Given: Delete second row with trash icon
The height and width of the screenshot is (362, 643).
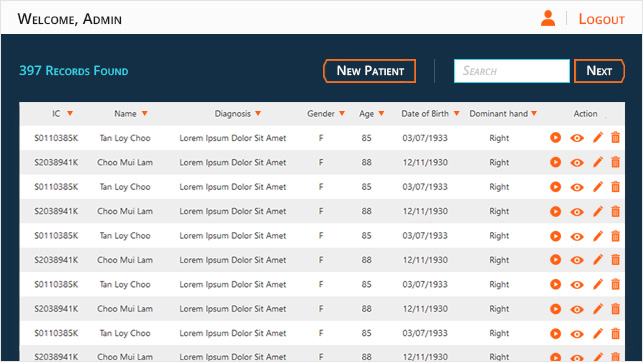Looking at the screenshot, I should tap(616, 162).
